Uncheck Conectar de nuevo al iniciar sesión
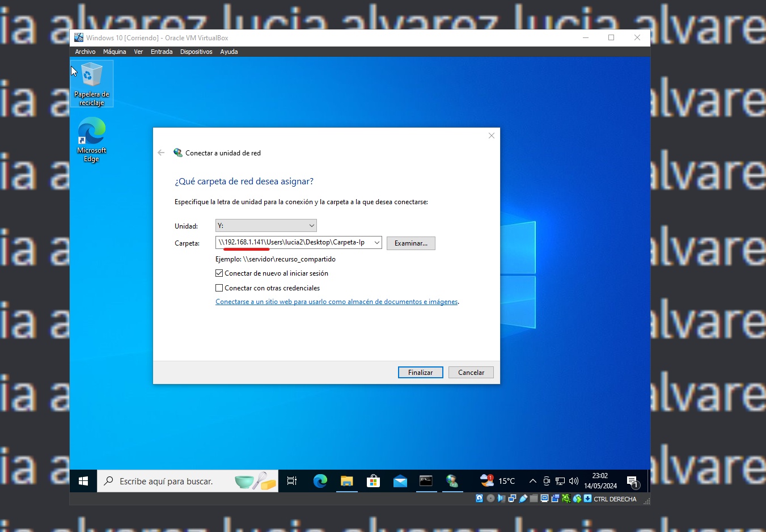766x532 pixels. coord(219,273)
